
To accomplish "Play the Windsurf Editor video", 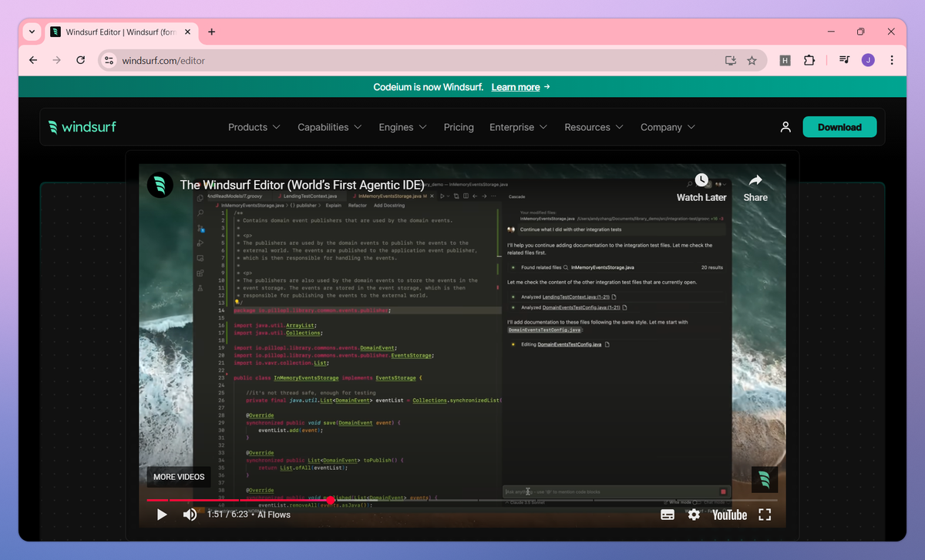I will pos(162,515).
